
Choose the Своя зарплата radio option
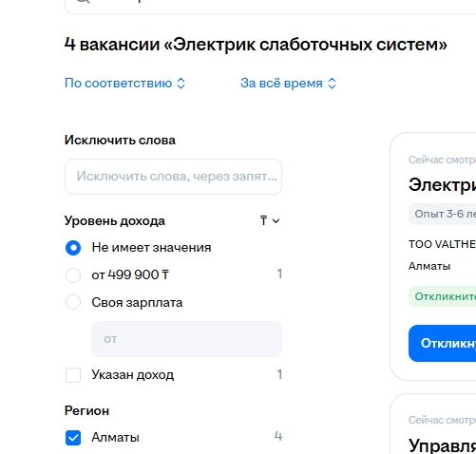point(73,302)
